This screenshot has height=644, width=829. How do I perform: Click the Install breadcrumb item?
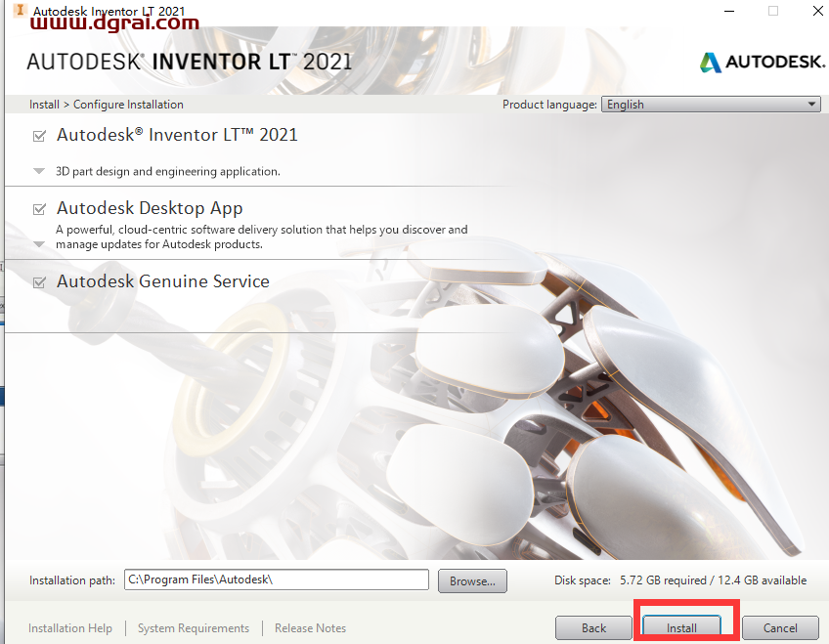pyautogui.click(x=44, y=105)
